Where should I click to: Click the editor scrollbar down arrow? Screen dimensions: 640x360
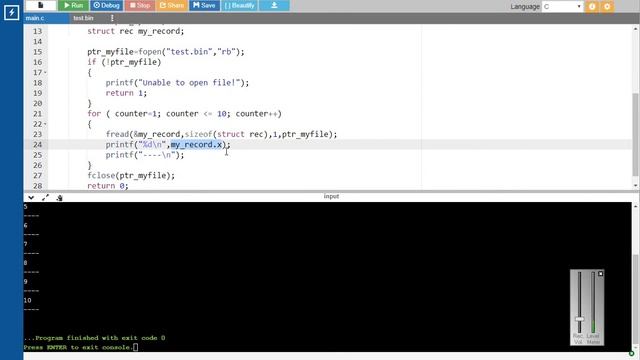coord(636,186)
